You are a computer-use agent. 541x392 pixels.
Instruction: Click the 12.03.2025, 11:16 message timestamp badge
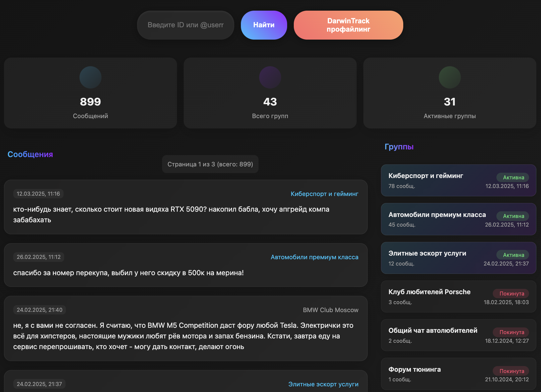click(x=38, y=194)
